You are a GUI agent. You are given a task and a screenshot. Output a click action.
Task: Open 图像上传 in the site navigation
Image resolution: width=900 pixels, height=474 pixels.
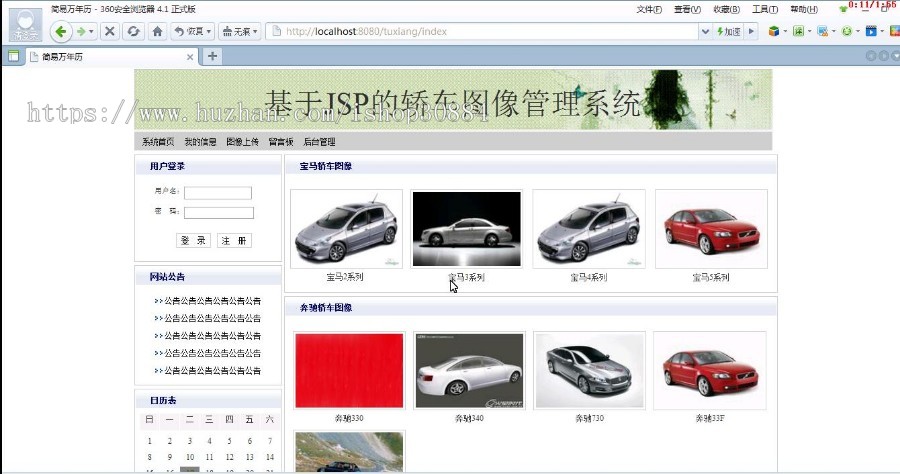pos(242,142)
